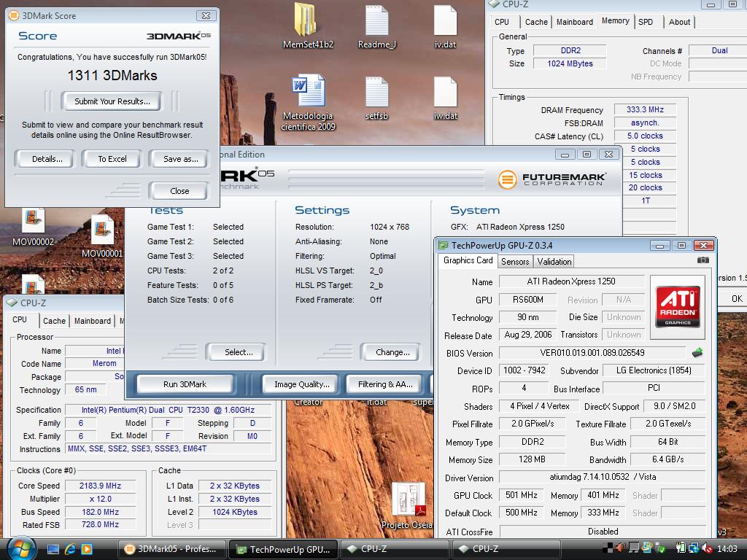The height and width of the screenshot is (560, 747).
Task: Click Subvendor LG Electronics field
Action: pos(653,370)
